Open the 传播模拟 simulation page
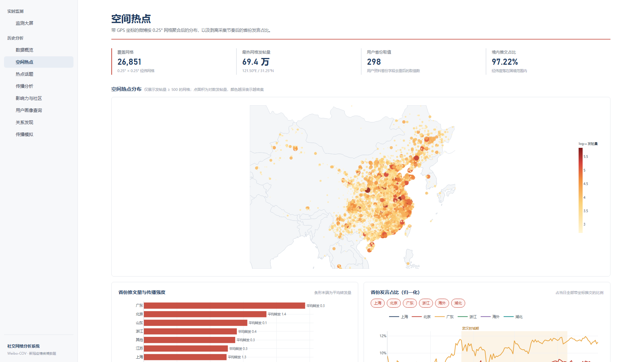 (x=39, y=134)
